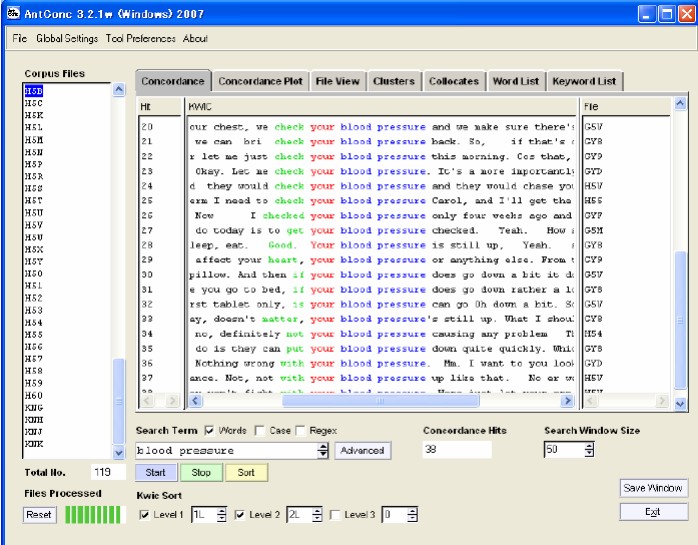
Task: Switch to the Concordance Plot tab
Action: [259, 81]
